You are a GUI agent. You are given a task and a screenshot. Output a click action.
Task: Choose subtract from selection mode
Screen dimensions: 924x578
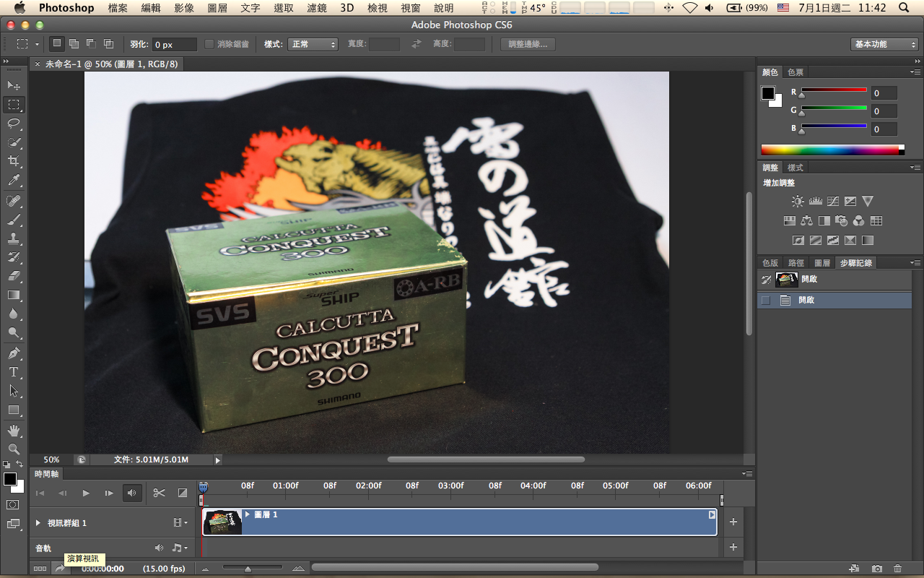[91, 44]
